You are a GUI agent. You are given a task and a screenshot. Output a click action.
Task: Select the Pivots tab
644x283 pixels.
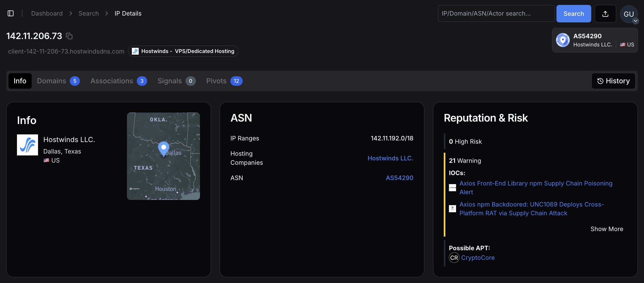point(224,81)
